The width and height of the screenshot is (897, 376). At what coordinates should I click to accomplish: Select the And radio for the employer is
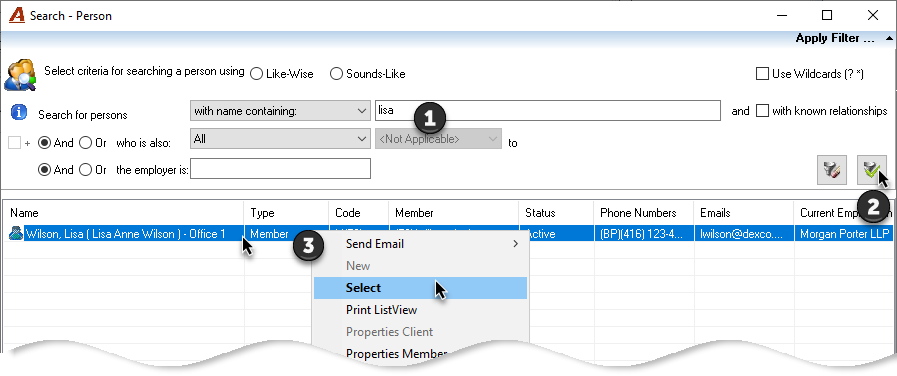click(44, 169)
